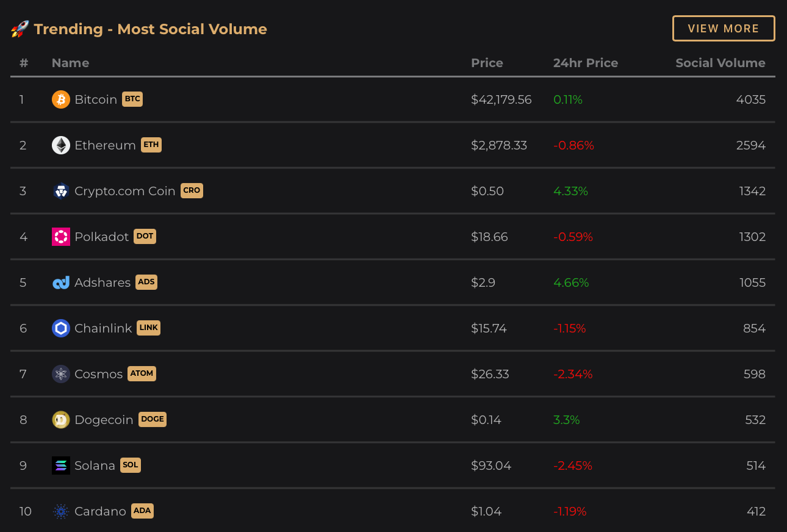Click the 0.11% Bitcoin change
Image resolution: width=787 pixels, height=532 pixels.
pyautogui.click(x=568, y=99)
